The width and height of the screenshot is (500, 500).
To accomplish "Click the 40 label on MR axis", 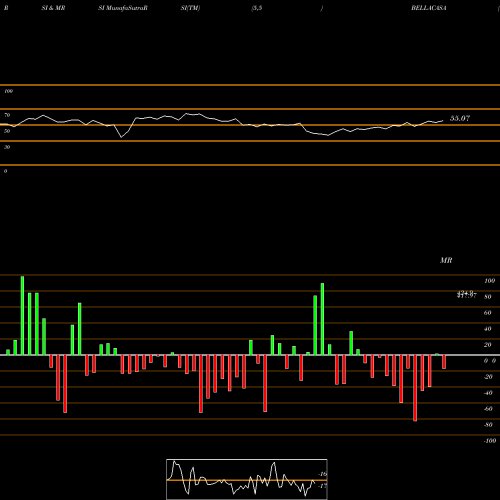I will [488, 329].
